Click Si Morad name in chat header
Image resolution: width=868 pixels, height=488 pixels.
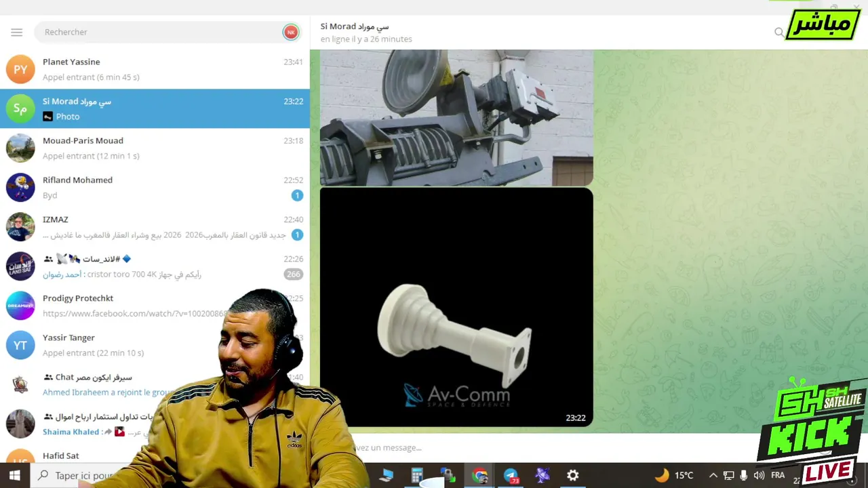355,26
